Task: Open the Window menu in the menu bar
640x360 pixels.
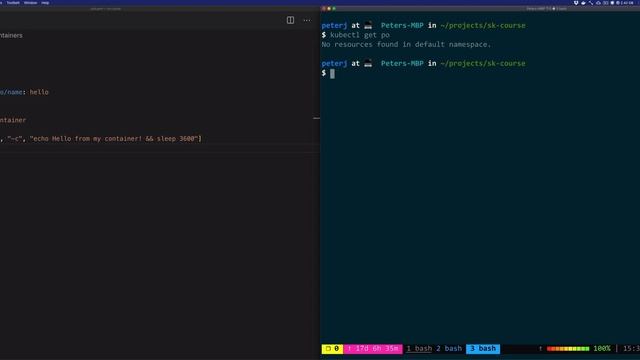Action: click(30, 2)
